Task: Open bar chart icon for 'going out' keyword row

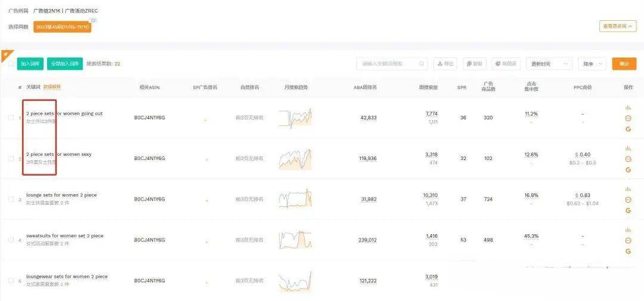Action: click(x=628, y=108)
